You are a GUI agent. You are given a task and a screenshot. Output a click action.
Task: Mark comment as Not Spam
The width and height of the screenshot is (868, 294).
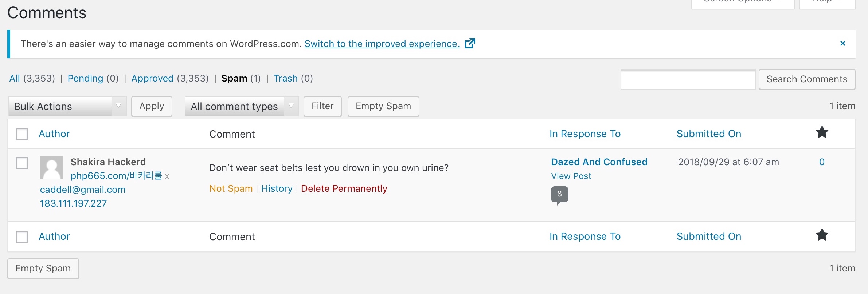coord(231,188)
